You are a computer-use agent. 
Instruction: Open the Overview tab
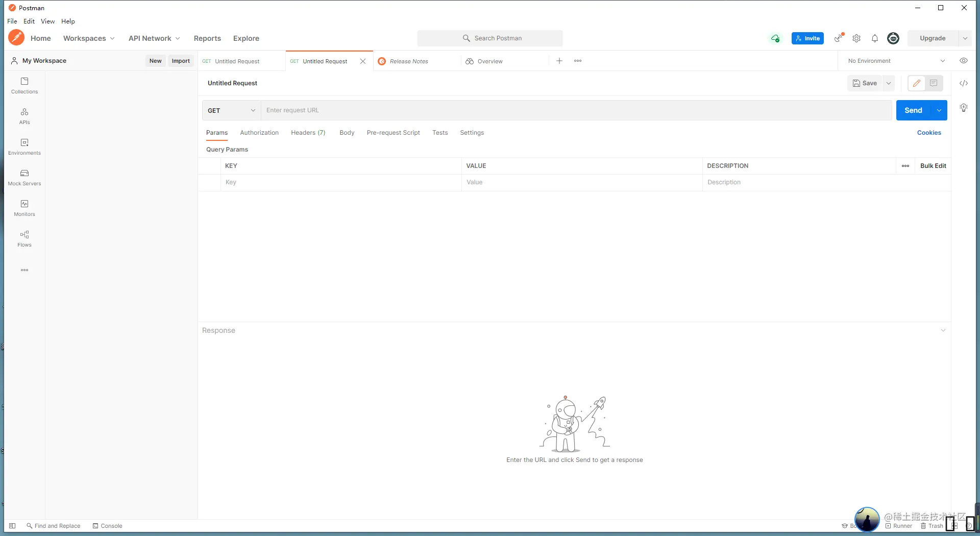(x=505, y=61)
